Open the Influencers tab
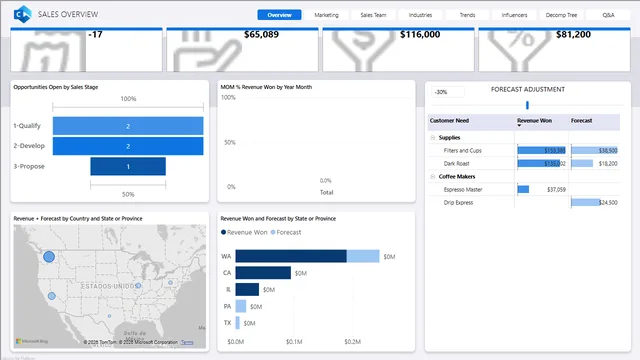 (x=514, y=15)
